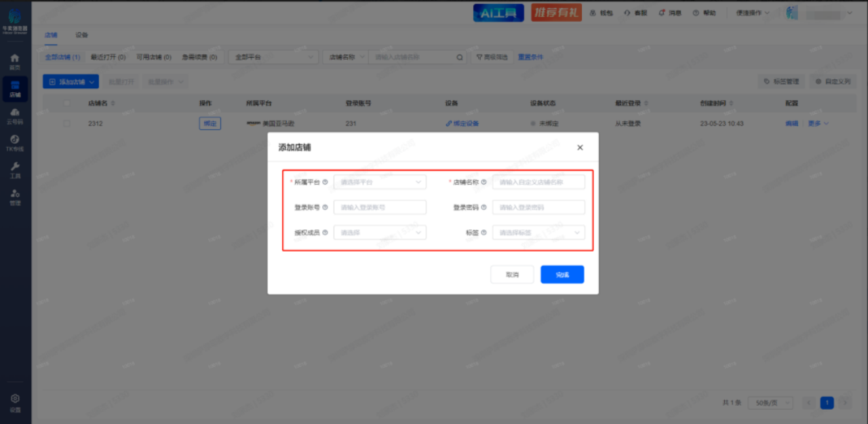Screen dimensions: 868x424
Task: Open the 批量操作 dropdown
Action: click(165, 81)
